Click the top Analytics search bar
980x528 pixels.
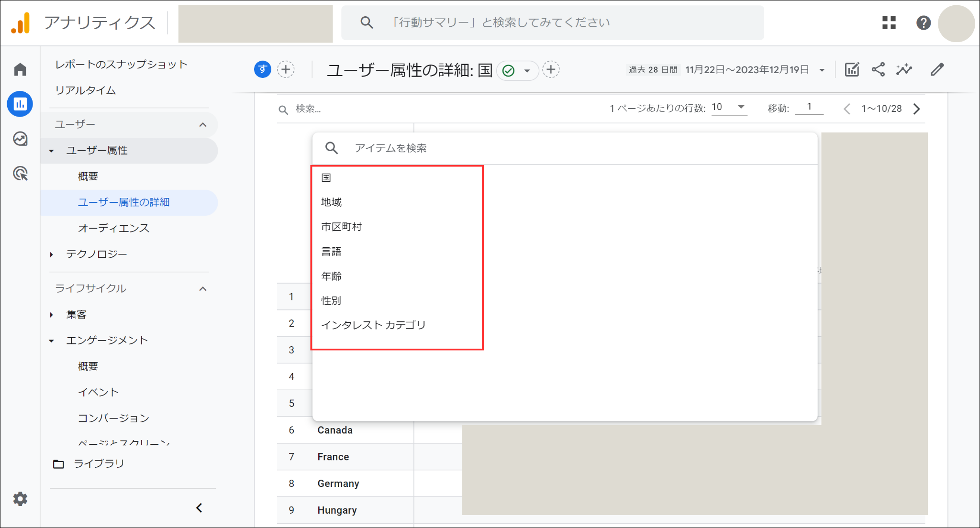coord(552,22)
